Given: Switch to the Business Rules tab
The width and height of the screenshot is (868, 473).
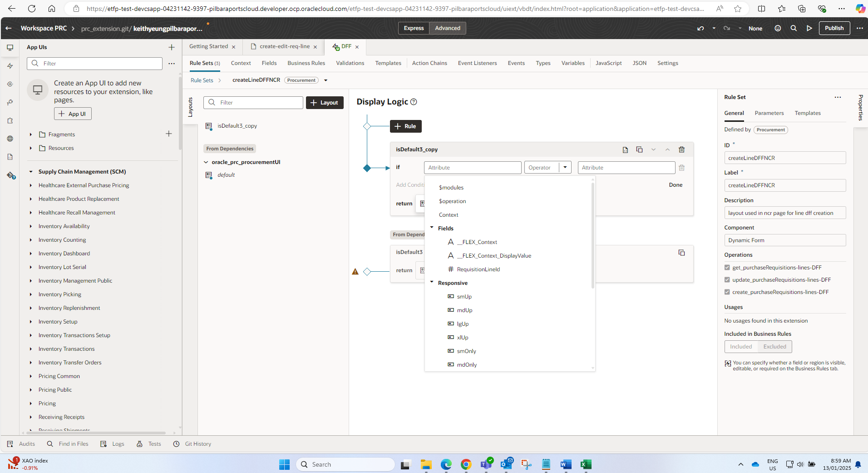Looking at the screenshot, I should (306, 63).
